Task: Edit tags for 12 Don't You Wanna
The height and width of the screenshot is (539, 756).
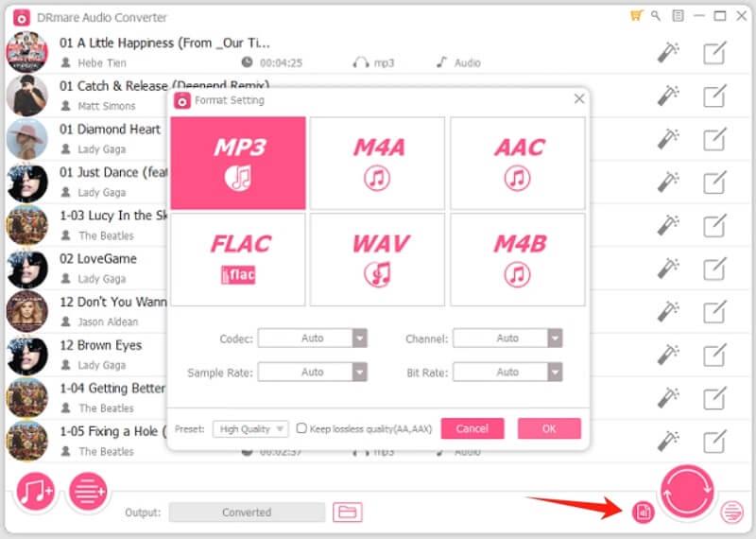Action: pyautogui.click(x=714, y=312)
